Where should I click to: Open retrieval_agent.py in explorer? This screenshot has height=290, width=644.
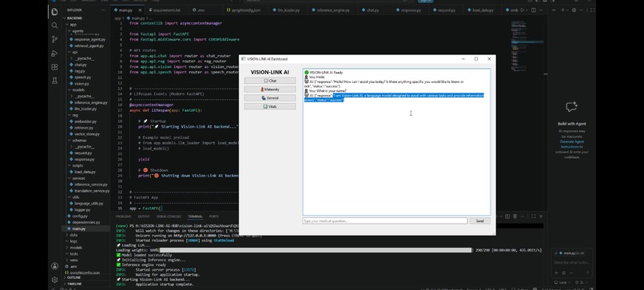pos(87,46)
